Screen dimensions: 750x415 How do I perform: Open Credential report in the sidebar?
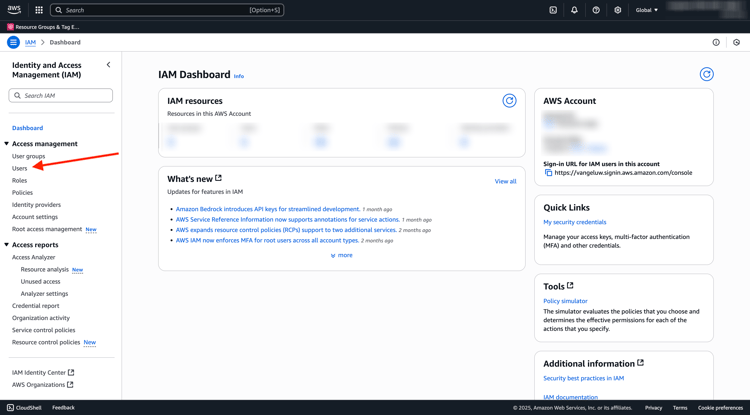35,306
